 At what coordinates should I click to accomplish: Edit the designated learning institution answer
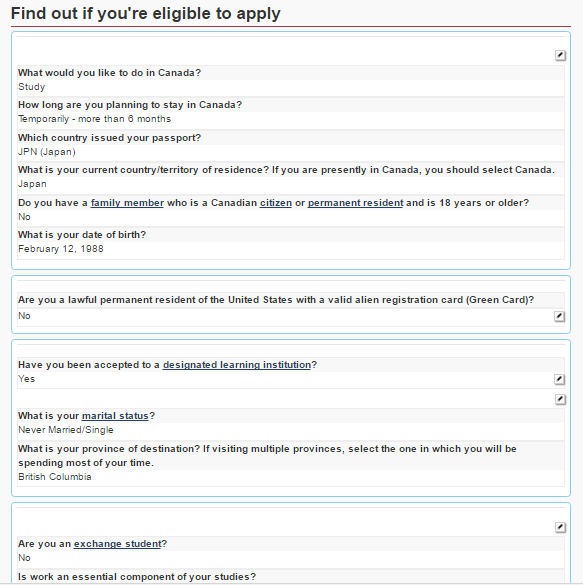coord(559,379)
